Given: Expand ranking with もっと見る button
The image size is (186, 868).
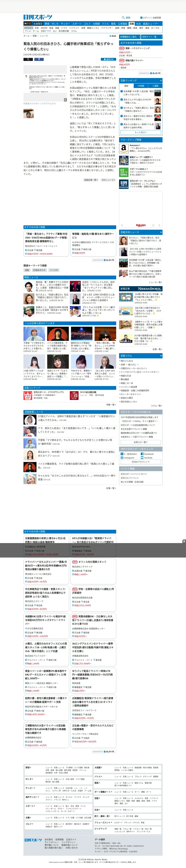Looking at the screenshot, I should [x=141, y=132].
